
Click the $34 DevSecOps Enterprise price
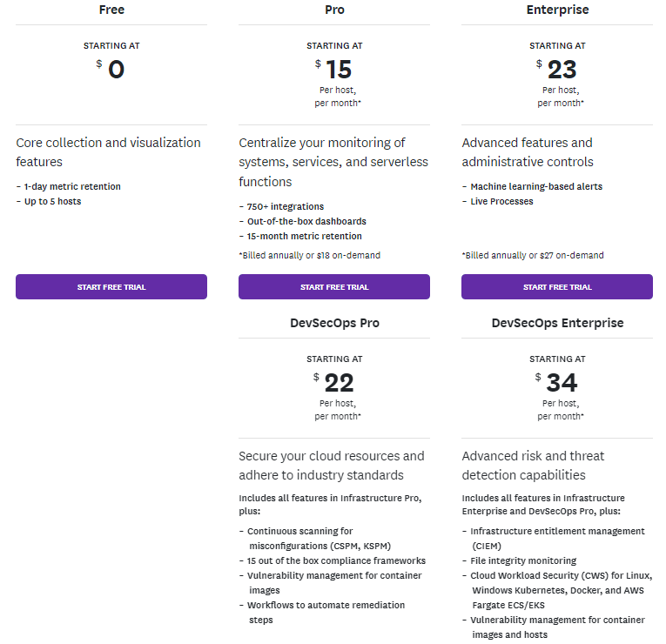coord(557,383)
